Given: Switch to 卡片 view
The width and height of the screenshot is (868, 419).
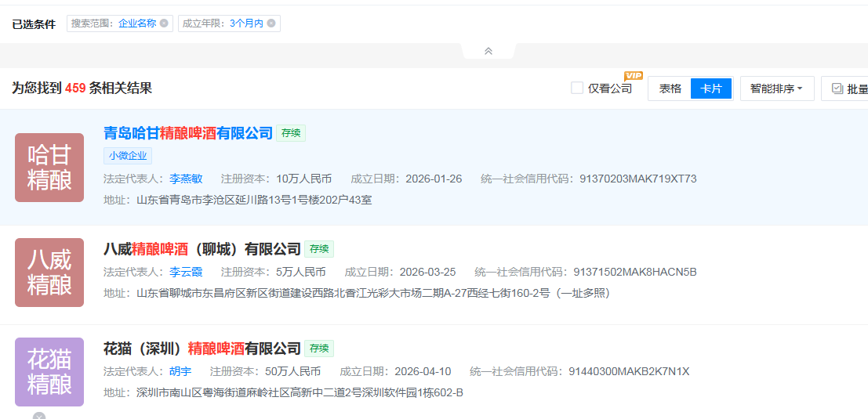Looking at the screenshot, I should pyautogui.click(x=711, y=88).
